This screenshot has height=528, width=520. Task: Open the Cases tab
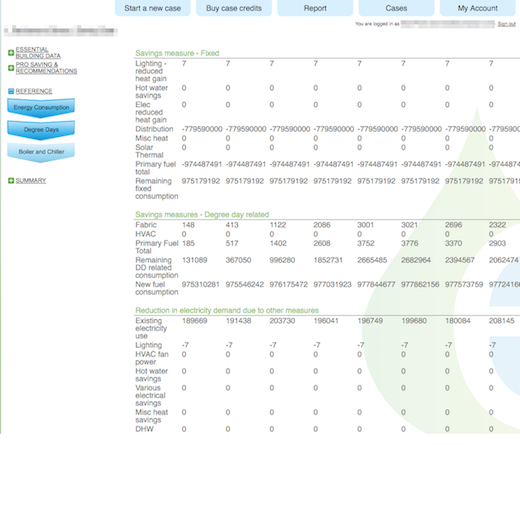pos(396,8)
